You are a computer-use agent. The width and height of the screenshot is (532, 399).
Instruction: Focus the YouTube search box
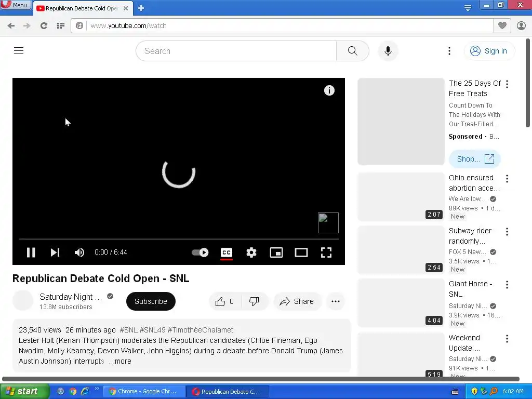point(236,51)
